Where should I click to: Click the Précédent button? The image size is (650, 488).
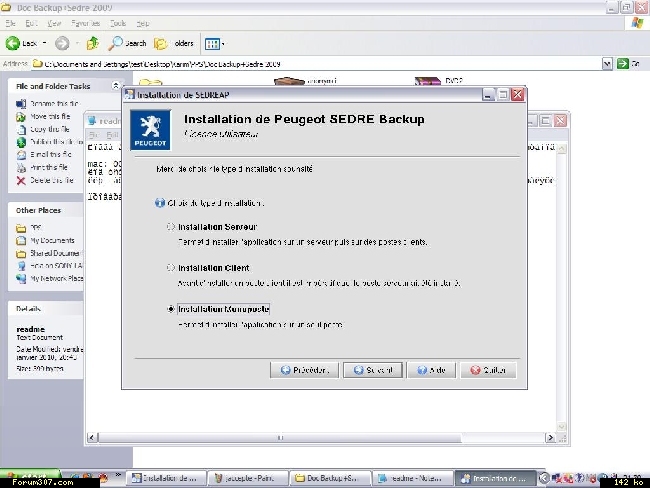point(304,370)
